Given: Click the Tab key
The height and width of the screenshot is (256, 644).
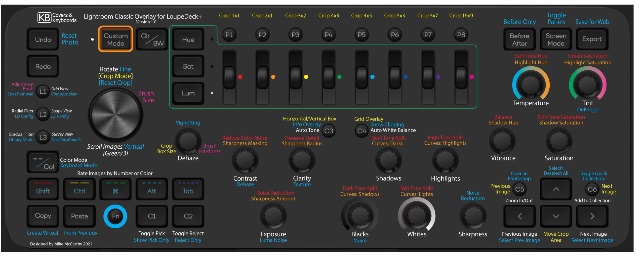Looking at the screenshot, I should 188,189.
